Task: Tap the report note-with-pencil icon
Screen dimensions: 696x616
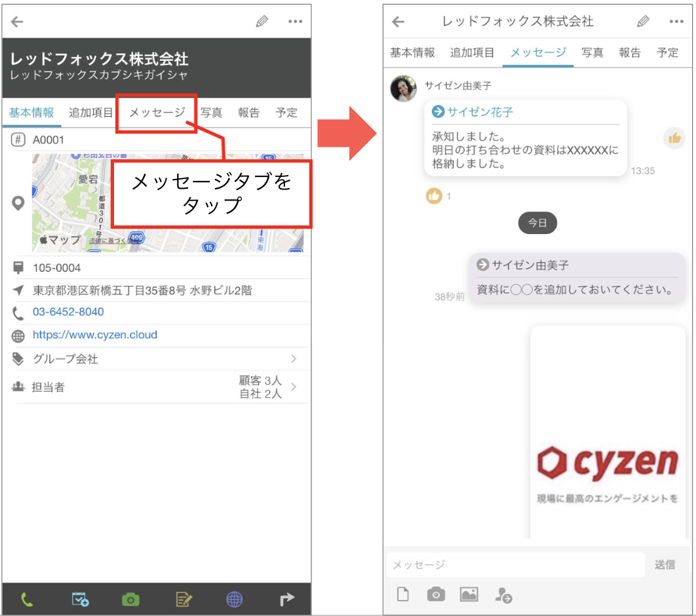Action: [184, 600]
